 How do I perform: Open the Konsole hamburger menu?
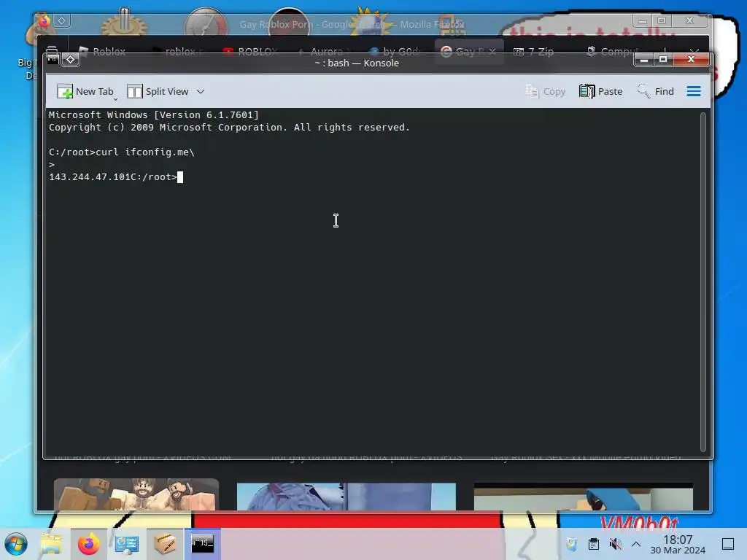coord(694,91)
